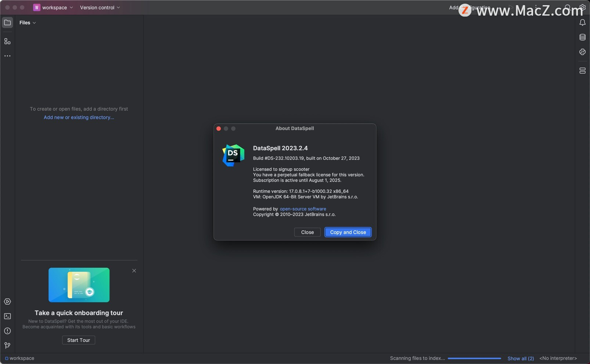Open the Python Console icon
This screenshot has width=590, height=364.
(x=582, y=52)
